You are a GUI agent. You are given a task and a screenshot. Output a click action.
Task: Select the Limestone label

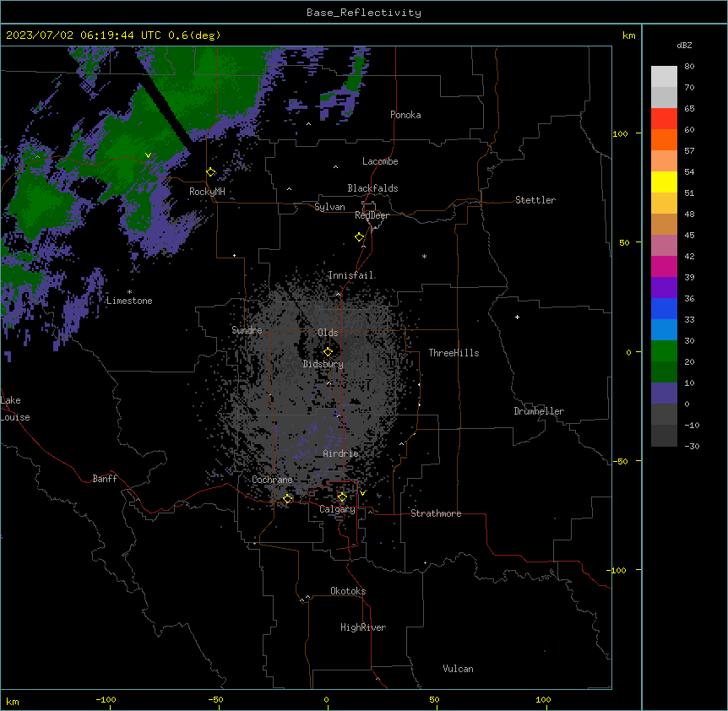129,301
